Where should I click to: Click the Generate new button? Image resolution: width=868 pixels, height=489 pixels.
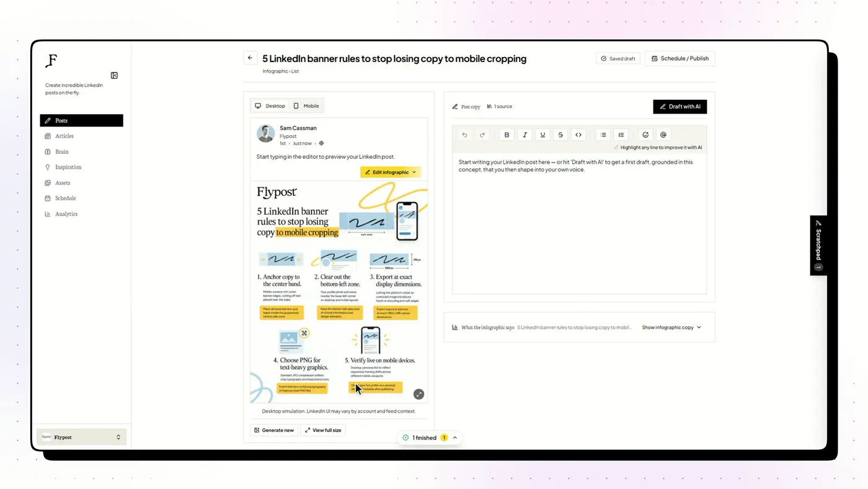[273, 430]
